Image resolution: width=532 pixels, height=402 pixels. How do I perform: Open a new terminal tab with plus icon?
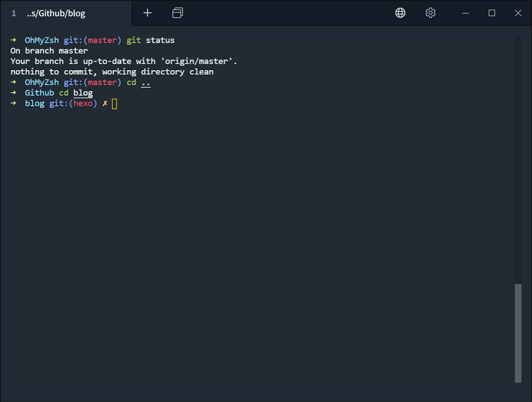147,13
